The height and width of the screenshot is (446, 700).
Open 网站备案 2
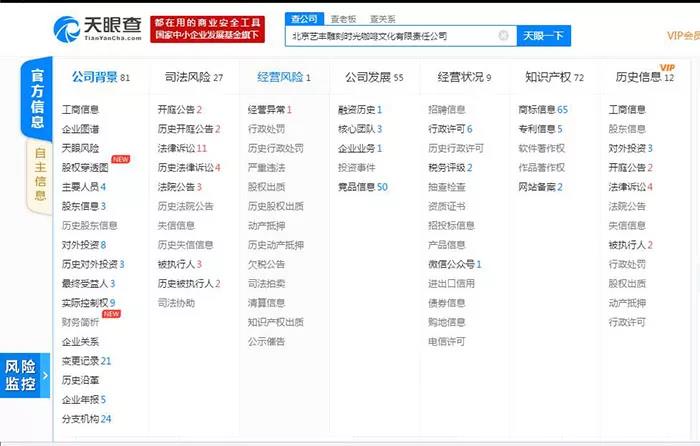(541, 187)
